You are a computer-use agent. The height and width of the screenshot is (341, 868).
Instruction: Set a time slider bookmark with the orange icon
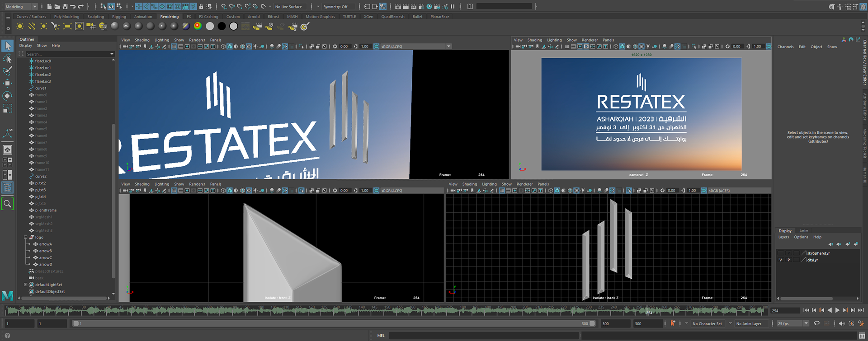click(x=673, y=323)
